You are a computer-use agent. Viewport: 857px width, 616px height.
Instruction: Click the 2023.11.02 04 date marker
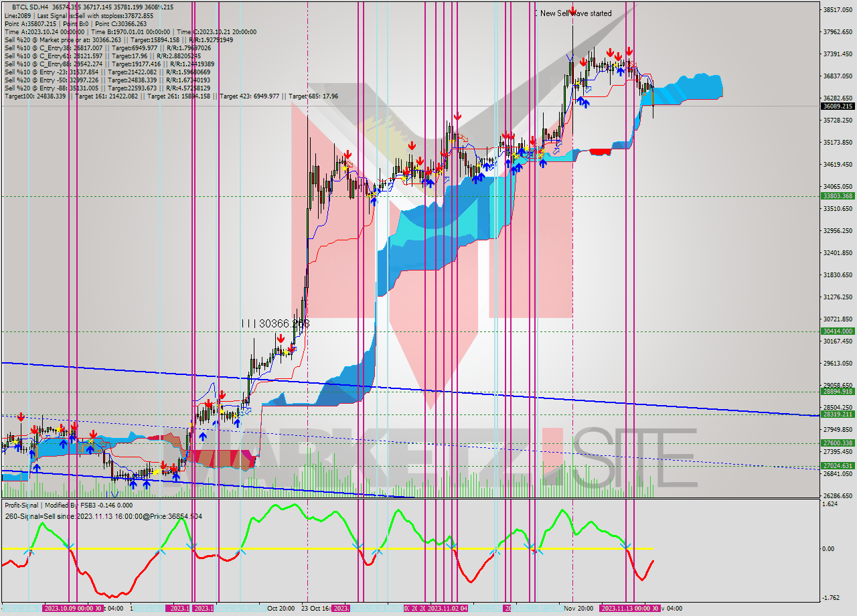[x=447, y=608]
